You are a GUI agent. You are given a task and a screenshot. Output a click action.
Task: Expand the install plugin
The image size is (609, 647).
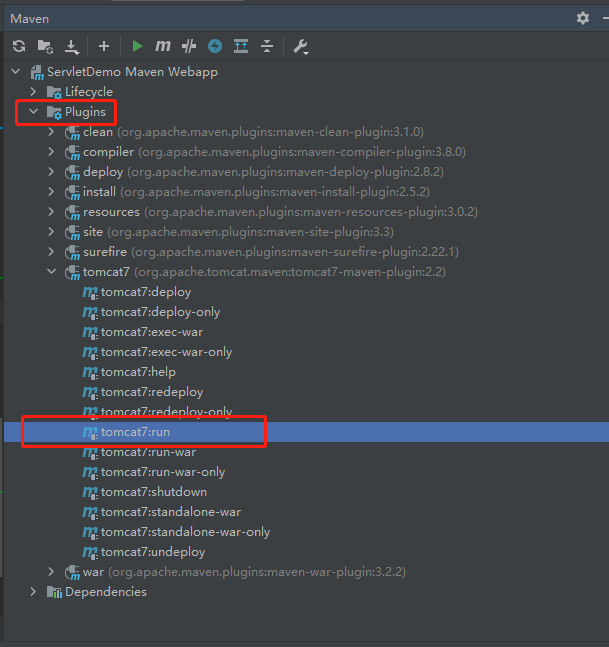[51, 192]
